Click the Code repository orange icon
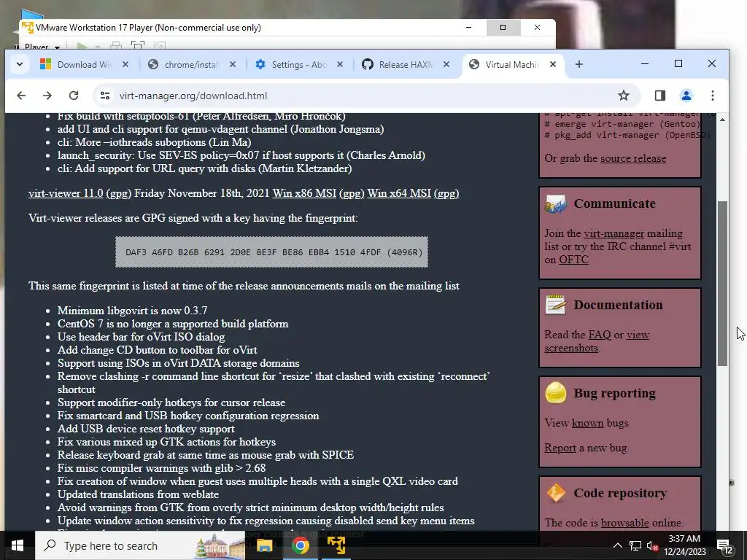The width and height of the screenshot is (747, 560). (555, 493)
